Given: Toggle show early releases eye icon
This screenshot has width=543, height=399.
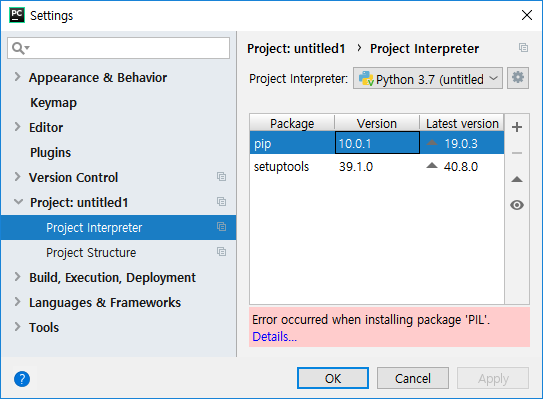Looking at the screenshot, I should click(x=517, y=205).
